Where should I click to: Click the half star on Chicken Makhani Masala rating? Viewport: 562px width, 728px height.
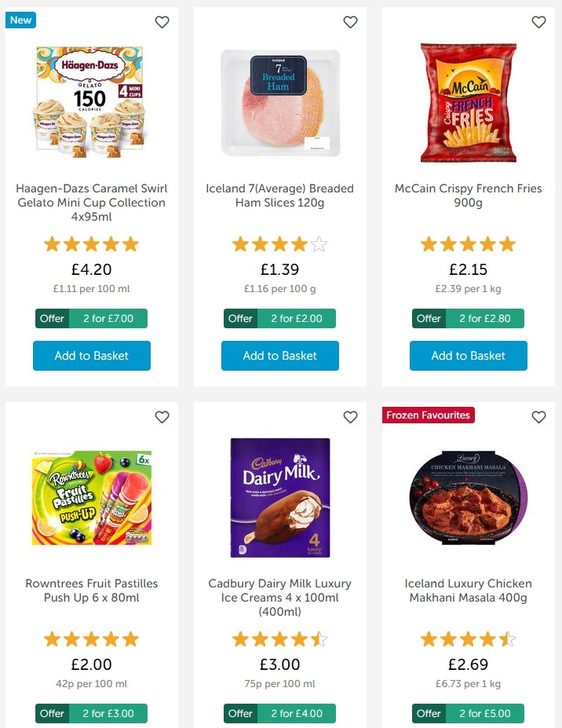point(509,639)
